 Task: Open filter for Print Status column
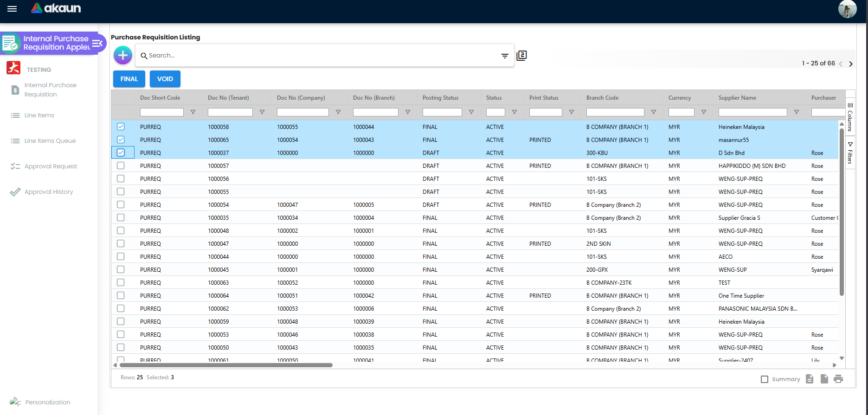(x=572, y=112)
